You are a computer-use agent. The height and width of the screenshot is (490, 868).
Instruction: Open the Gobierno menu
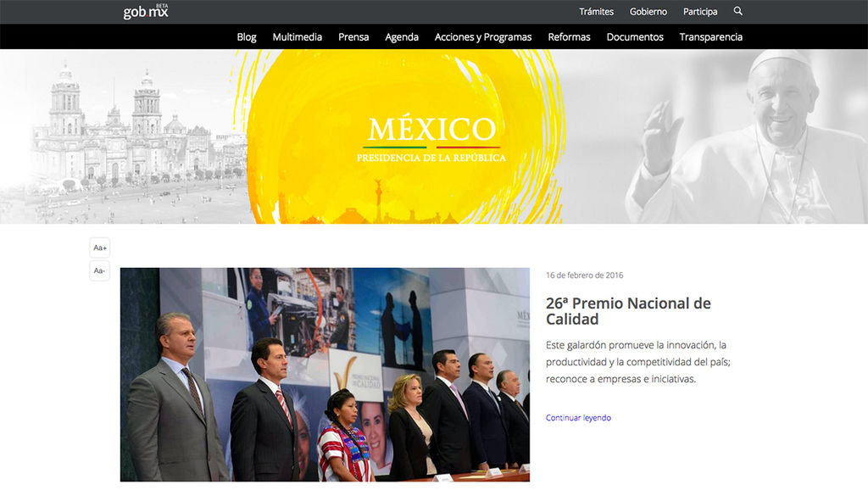(648, 12)
